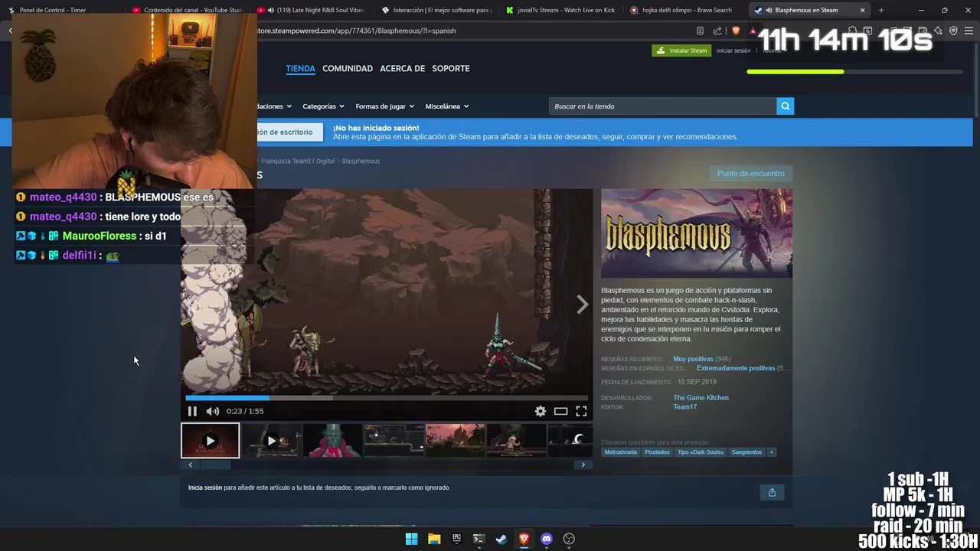Close the Blasphemous en Steam tab
Viewport: 980px width, 551px height.
[x=862, y=10]
